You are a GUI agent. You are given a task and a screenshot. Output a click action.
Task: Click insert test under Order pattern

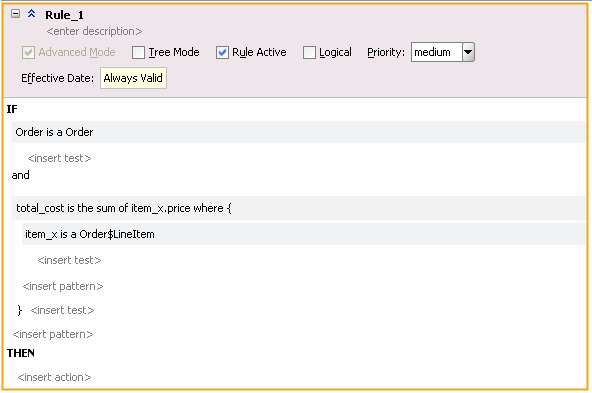coord(59,158)
